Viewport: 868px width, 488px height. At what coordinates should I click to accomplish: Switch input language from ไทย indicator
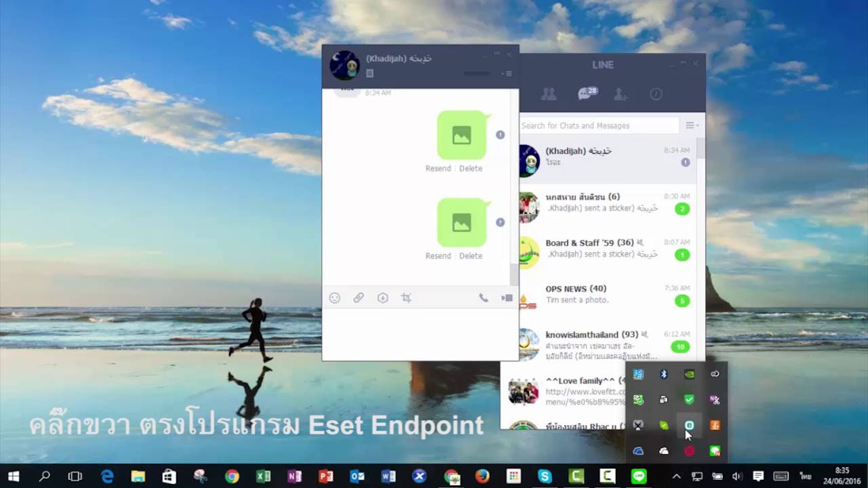806,476
